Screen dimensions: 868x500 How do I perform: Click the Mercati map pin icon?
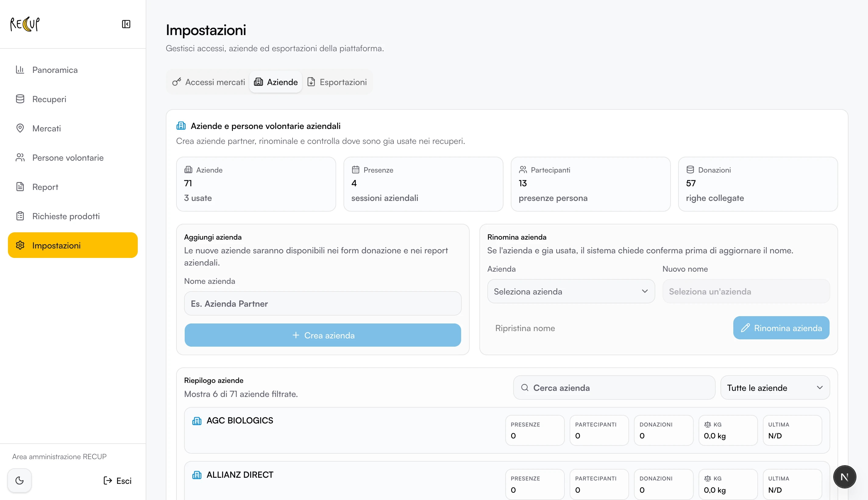click(x=20, y=128)
